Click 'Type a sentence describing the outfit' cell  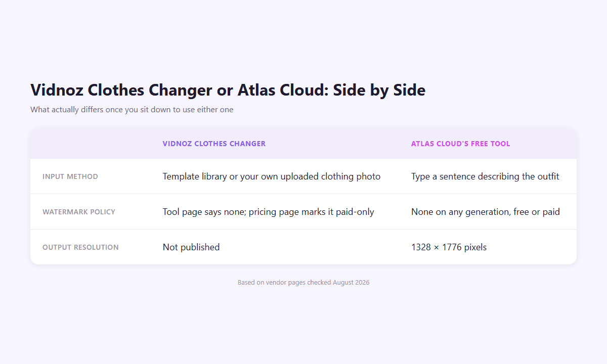click(485, 176)
